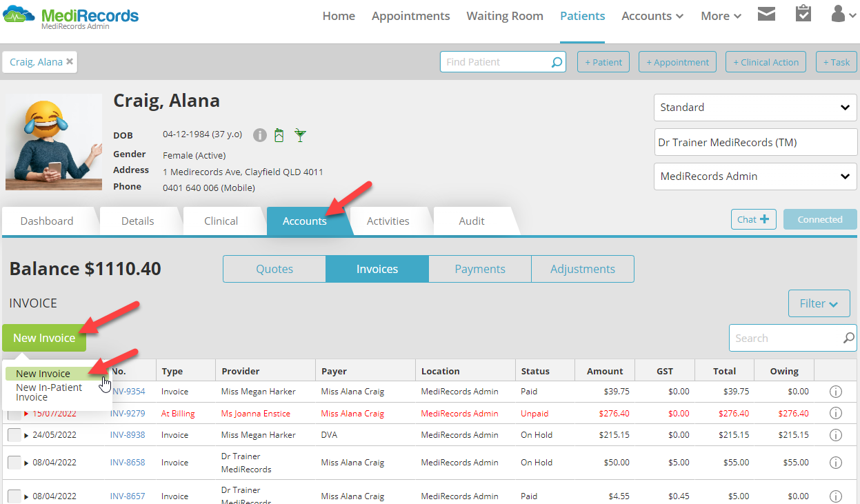
Task: Open invoice link INV-8938
Action: click(128, 435)
